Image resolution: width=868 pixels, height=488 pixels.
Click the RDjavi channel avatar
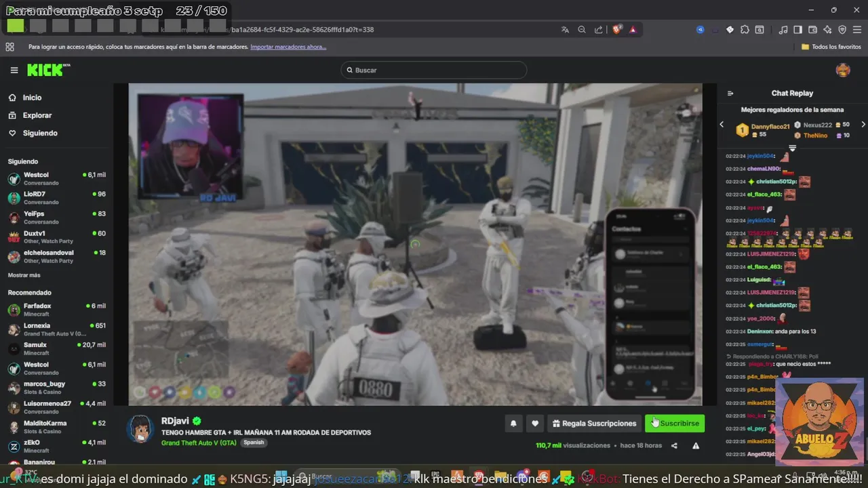[x=140, y=429]
